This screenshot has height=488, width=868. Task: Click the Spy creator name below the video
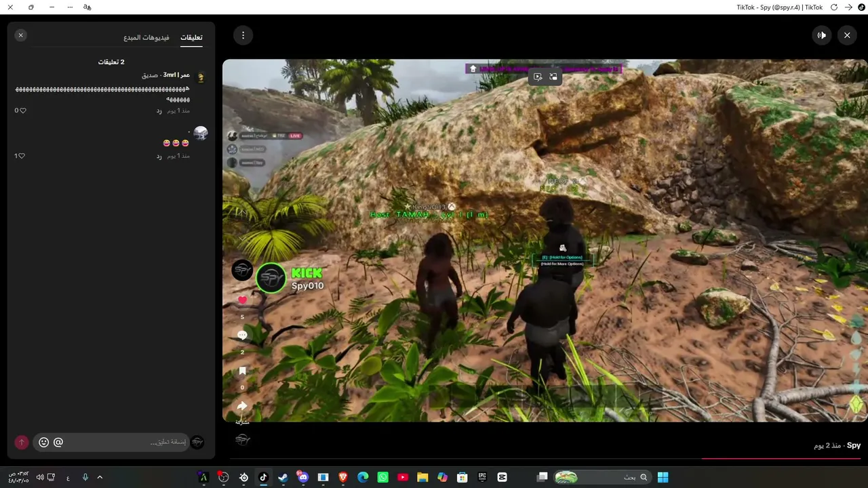854,445
